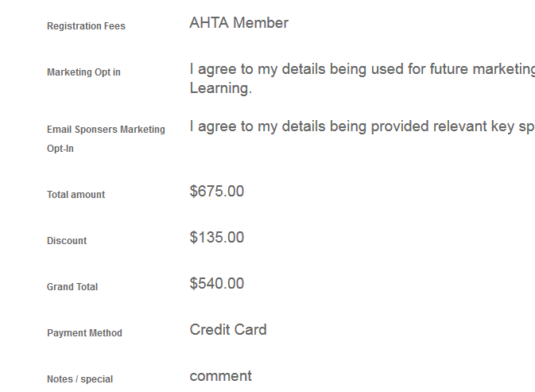
Task: Click the future marketing agreement text line
Action: pos(362,69)
